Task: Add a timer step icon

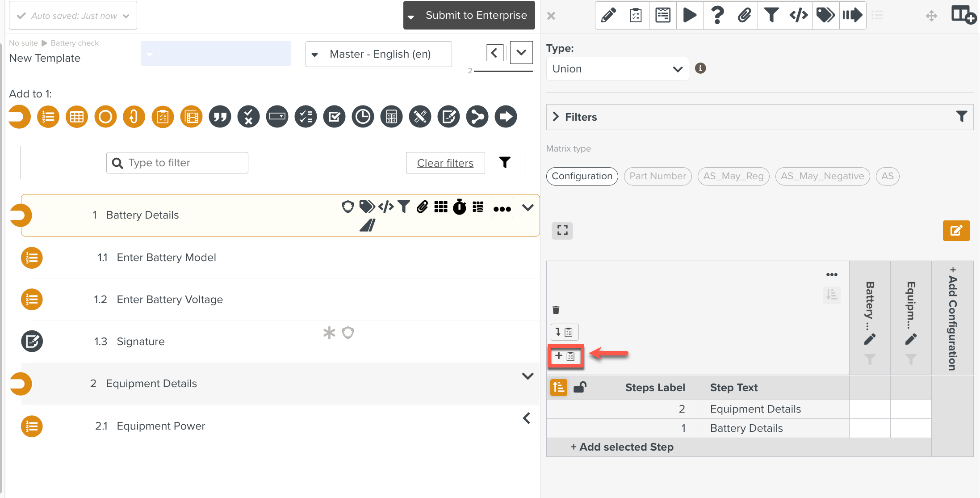Action: click(x=363, y=117)
